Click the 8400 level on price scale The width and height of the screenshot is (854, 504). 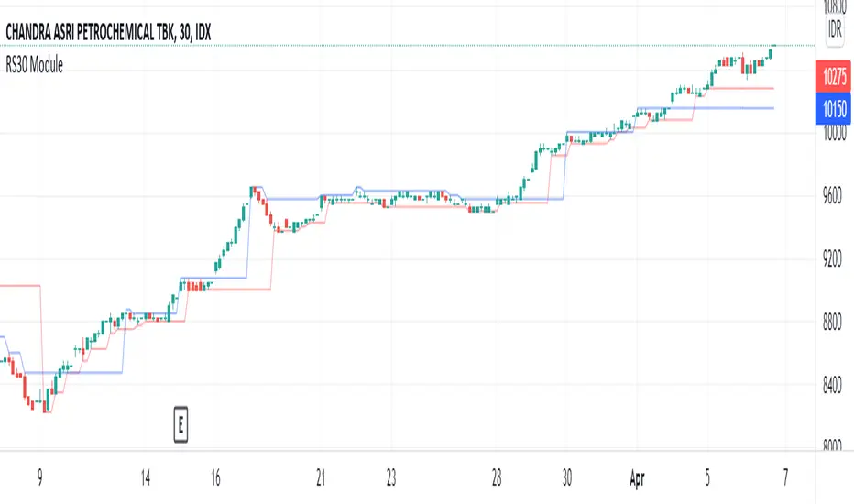pos(834,385)
